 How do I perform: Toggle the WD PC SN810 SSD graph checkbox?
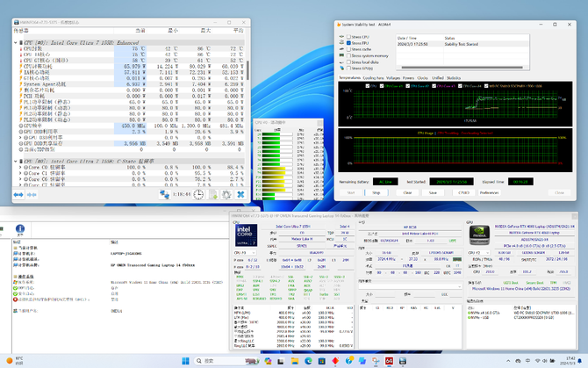pyautogui.click(x=486, y=86)
